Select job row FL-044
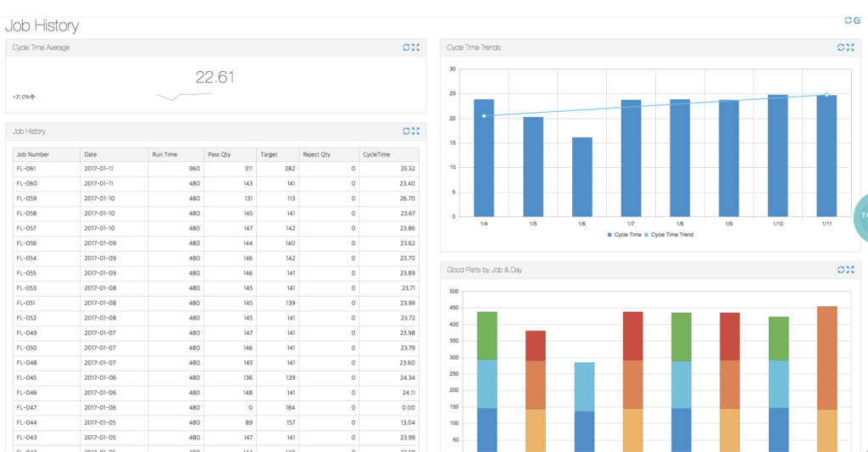Viewport: 868px width, 452px height. [x=216, y=422]
